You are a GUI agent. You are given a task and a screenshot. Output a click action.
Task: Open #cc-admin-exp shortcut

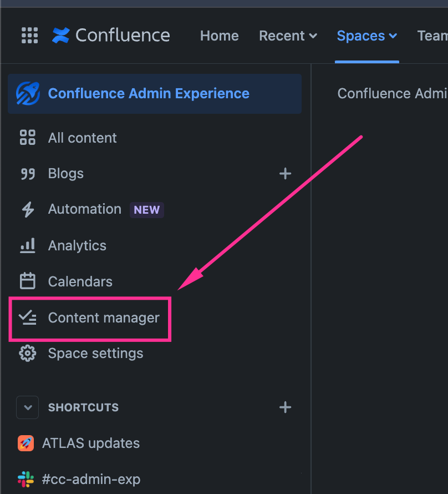pos(91,479)
